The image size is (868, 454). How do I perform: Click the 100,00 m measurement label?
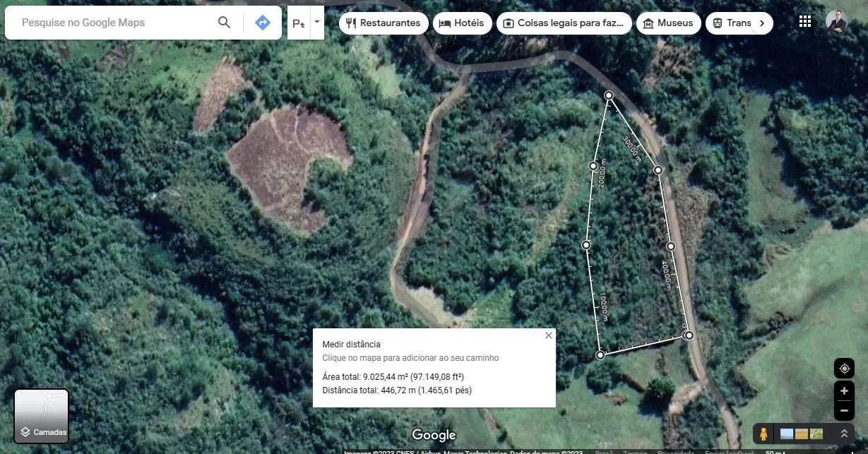pyautogui.click(x=603, y=306)
